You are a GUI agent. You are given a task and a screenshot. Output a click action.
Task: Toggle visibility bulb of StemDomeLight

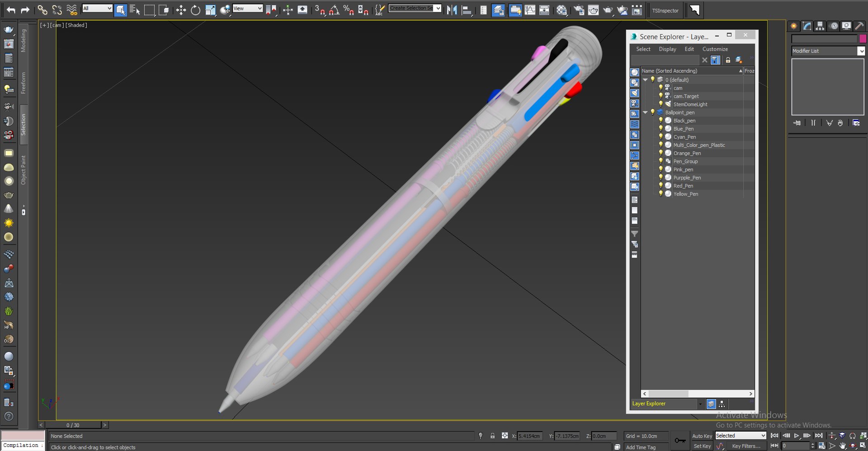tap(660, 104)
